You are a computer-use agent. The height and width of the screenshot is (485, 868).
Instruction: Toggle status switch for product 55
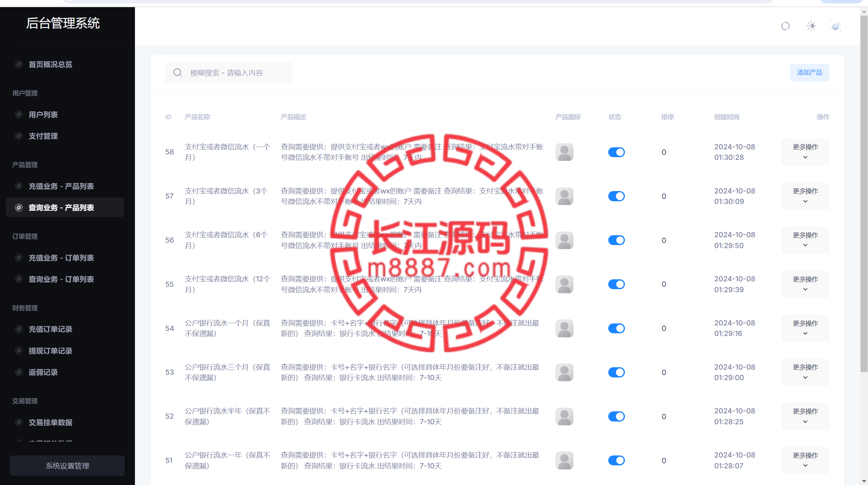pyautogui.click(x=616, y=284)
